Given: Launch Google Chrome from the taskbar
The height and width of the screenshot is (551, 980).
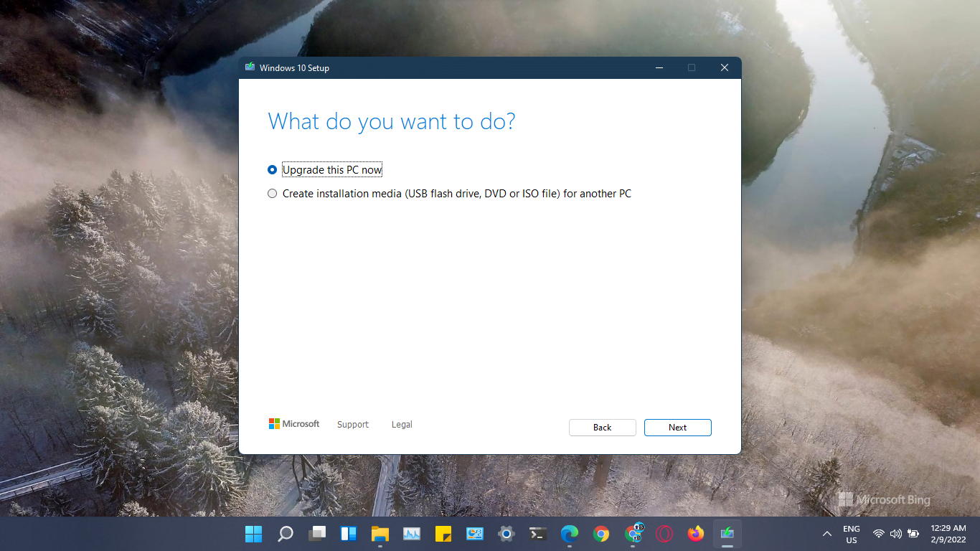Looking at the screenshot, I should coord(600,534).
